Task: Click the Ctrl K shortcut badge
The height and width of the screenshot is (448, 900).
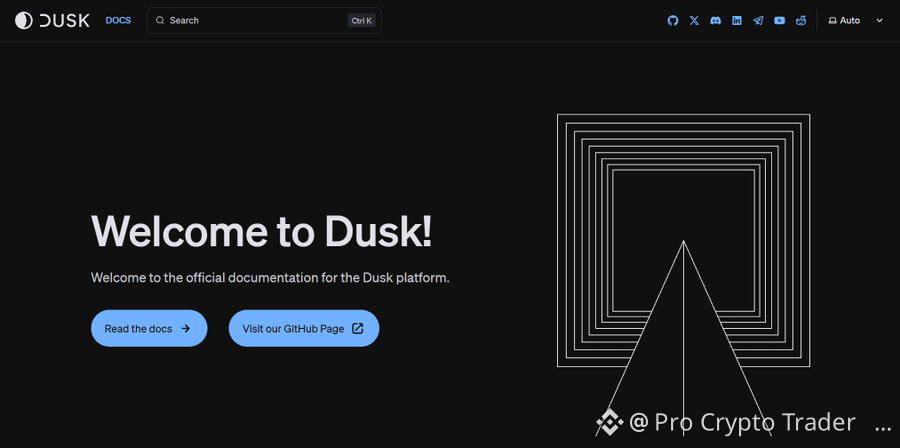Action: click(x=362, y=21)
